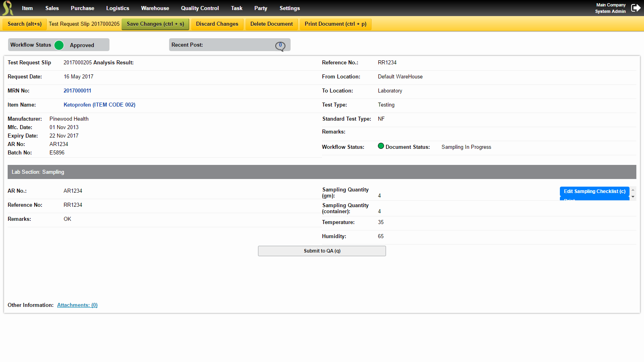The width and height of the screenshot is (644, 362).
Task: Open the Party menu
Action: pos(260,8)
